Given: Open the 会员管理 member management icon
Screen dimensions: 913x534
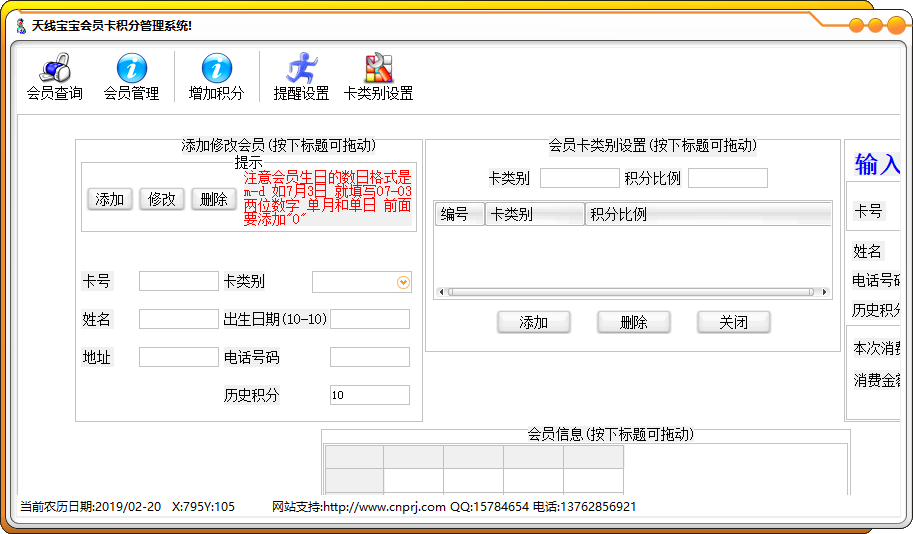Looking at the screenshot, I should [x=131, y=77].
